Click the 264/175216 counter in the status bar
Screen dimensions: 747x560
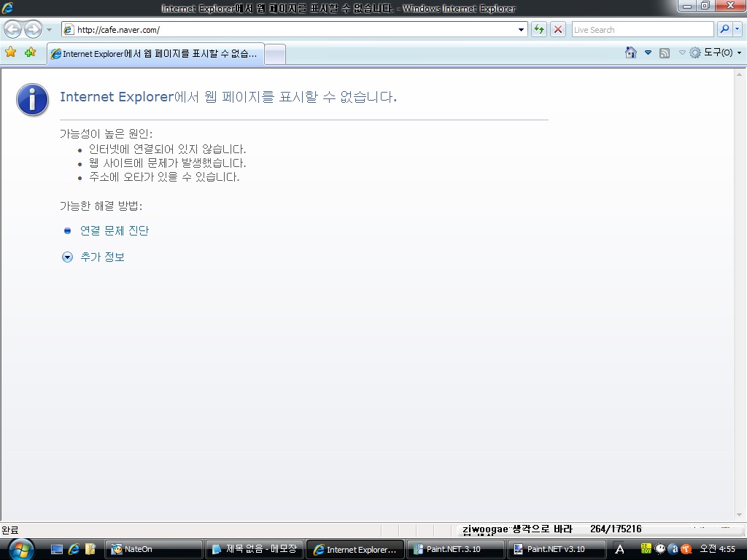616,529
